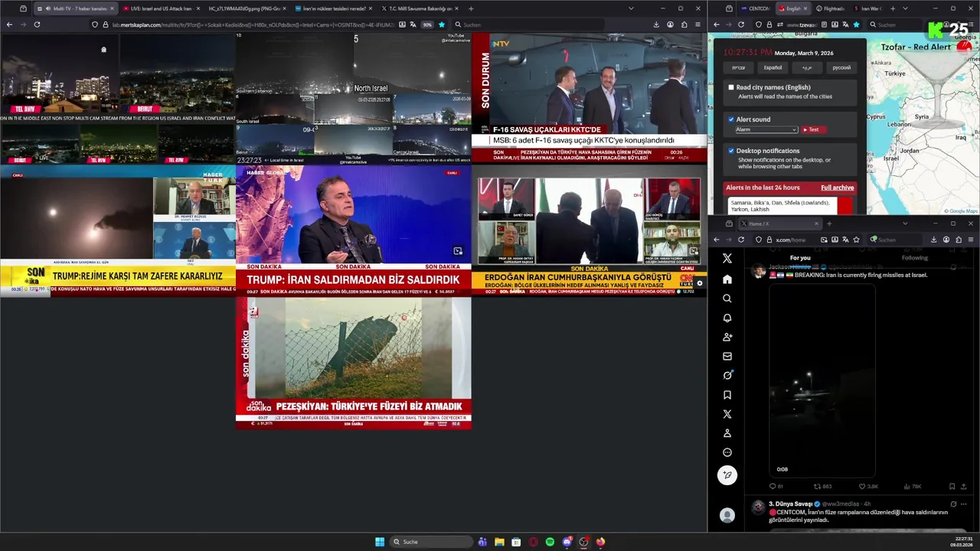Viewport: 980px width, 551px height.
Task: Open Spotify from the taskbar
Action: coord(550,542)
